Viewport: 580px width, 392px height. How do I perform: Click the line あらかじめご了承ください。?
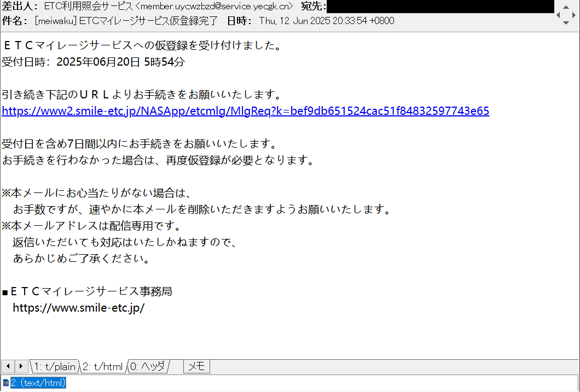[82, 258]
